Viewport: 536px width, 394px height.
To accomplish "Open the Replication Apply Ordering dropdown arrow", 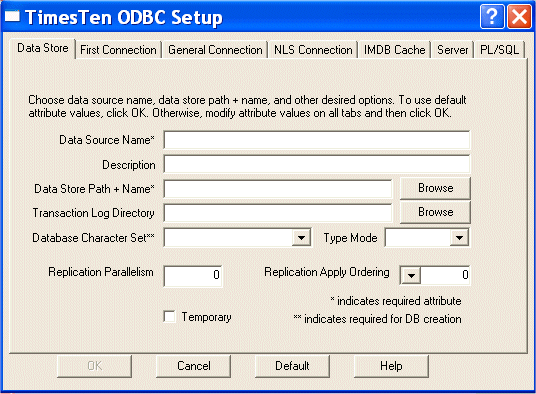I will (x=411, y=275).
